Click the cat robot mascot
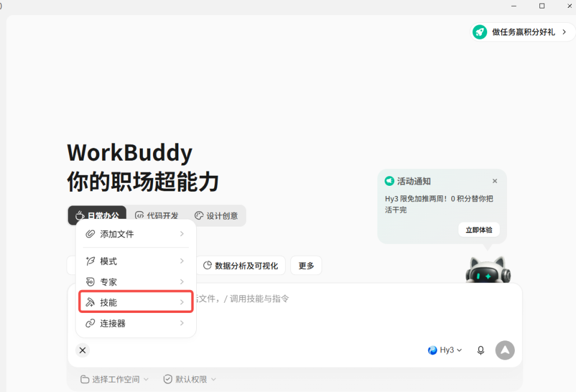Image resolution: width=576 pixels, height=392 pixels. [x=488, y=270]
